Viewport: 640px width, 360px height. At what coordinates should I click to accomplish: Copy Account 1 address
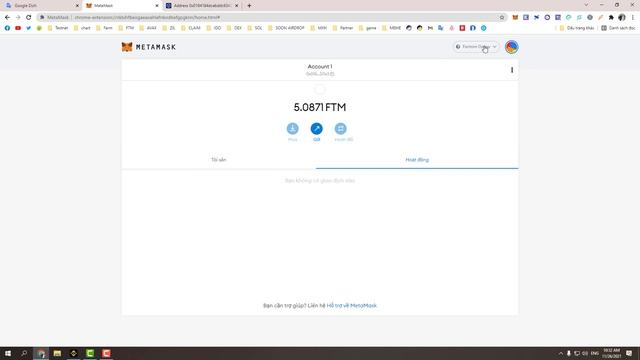point(320,74)
